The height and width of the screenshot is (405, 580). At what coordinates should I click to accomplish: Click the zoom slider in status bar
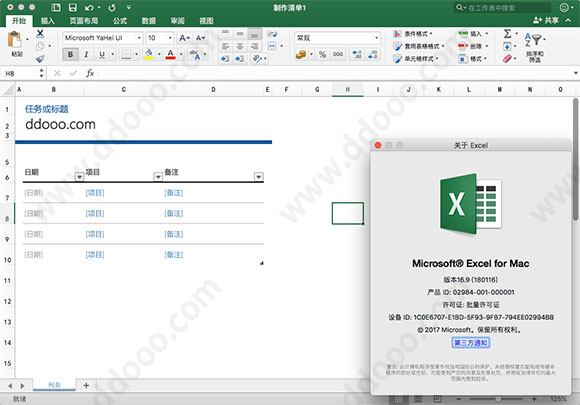(496, 399)
